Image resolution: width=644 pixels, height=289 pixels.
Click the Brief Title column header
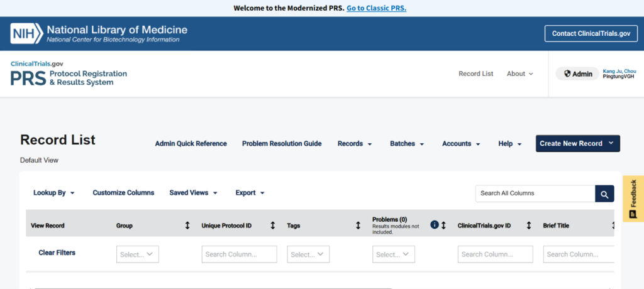[x=556, y=226]
